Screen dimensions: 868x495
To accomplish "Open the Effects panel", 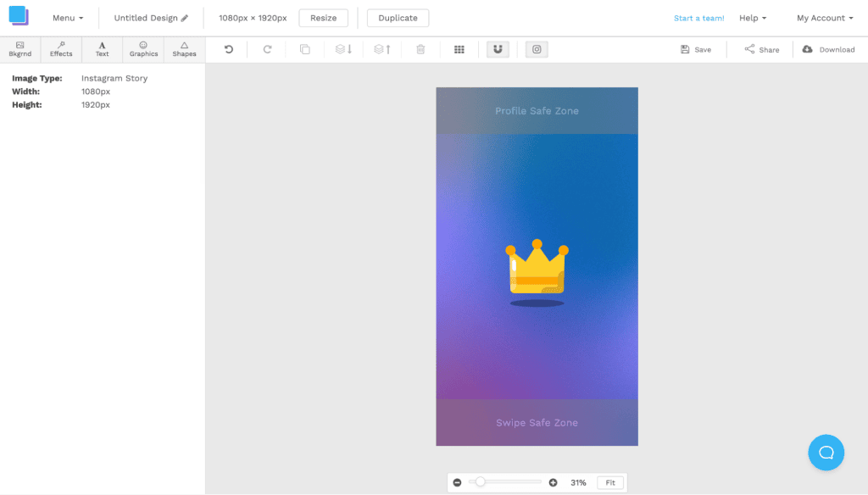I will click(x=61, y=49).
